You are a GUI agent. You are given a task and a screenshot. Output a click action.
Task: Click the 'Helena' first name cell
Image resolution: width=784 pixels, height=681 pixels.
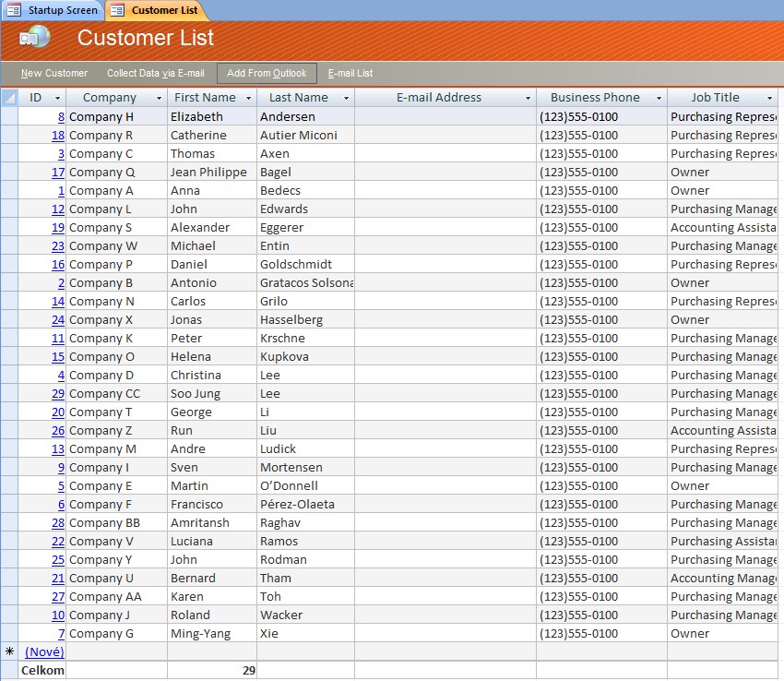(212, 357)
